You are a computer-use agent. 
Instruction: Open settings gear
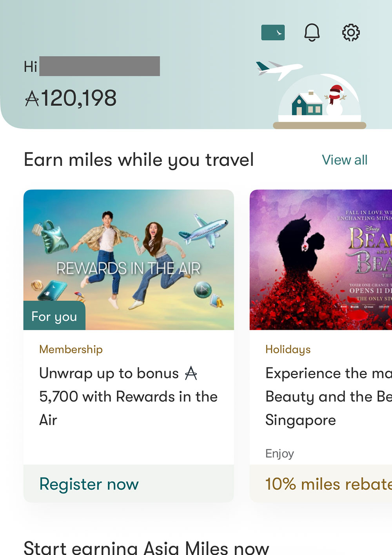coord(351,33)
